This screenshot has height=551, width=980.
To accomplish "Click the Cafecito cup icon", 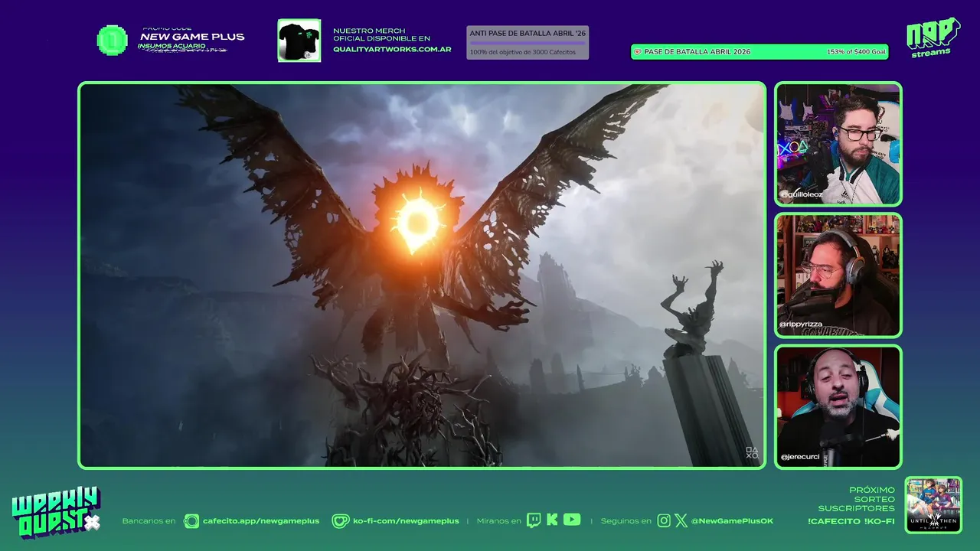I will [x=191, y=521].
